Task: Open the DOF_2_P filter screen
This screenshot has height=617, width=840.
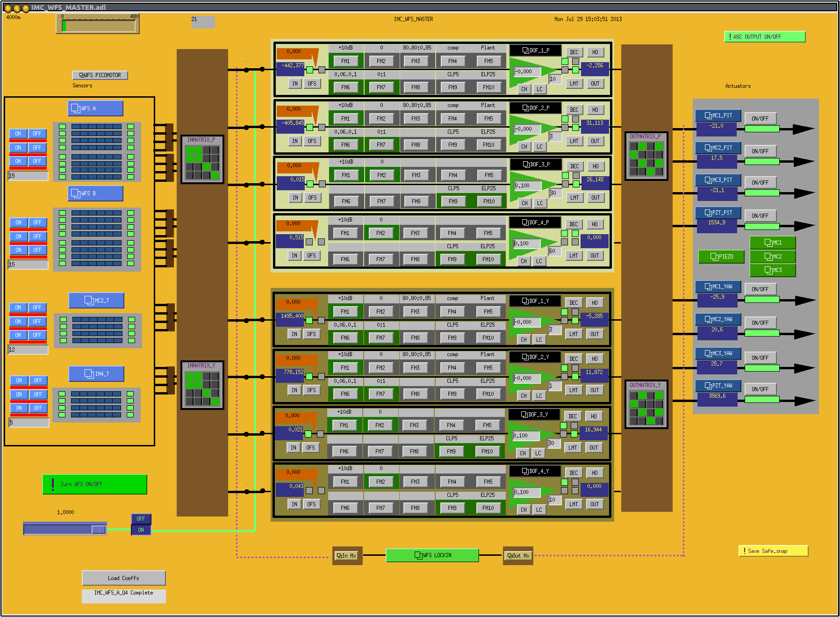Action: (535, 108)
